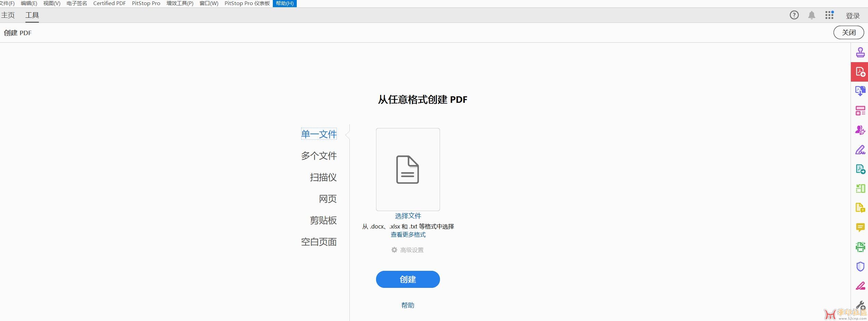Open the Protect shield tool icon

[x=860, y=266]
